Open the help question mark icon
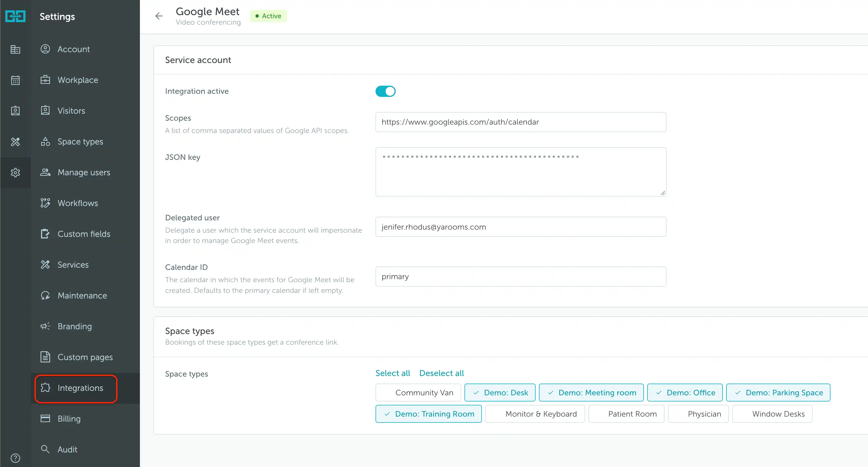Viewport: 868px width, 467px height. [x=15, y=458]
